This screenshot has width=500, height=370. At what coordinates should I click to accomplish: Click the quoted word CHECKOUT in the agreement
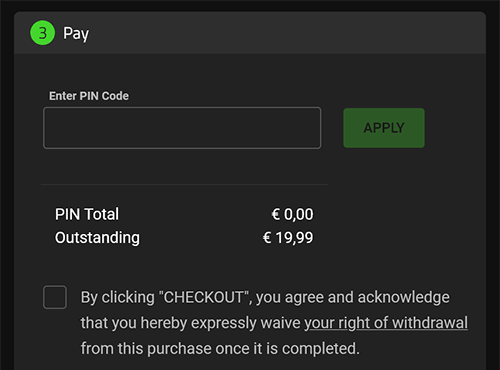pos(204,297)
